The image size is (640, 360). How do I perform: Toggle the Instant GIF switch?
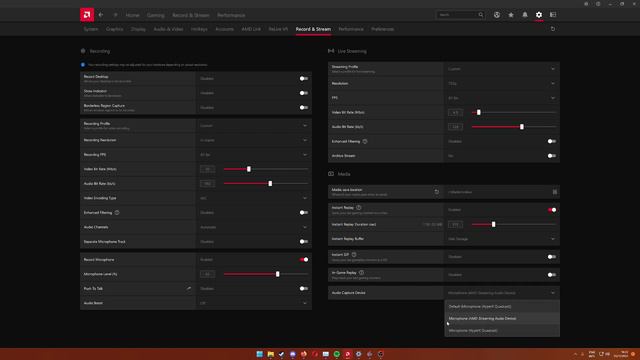point(552,257)
